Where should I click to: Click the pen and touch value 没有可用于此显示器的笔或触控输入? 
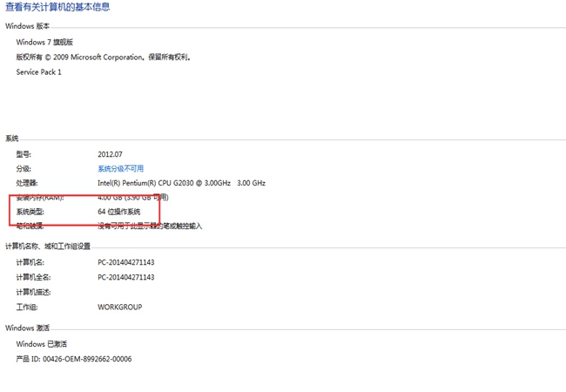150,226
